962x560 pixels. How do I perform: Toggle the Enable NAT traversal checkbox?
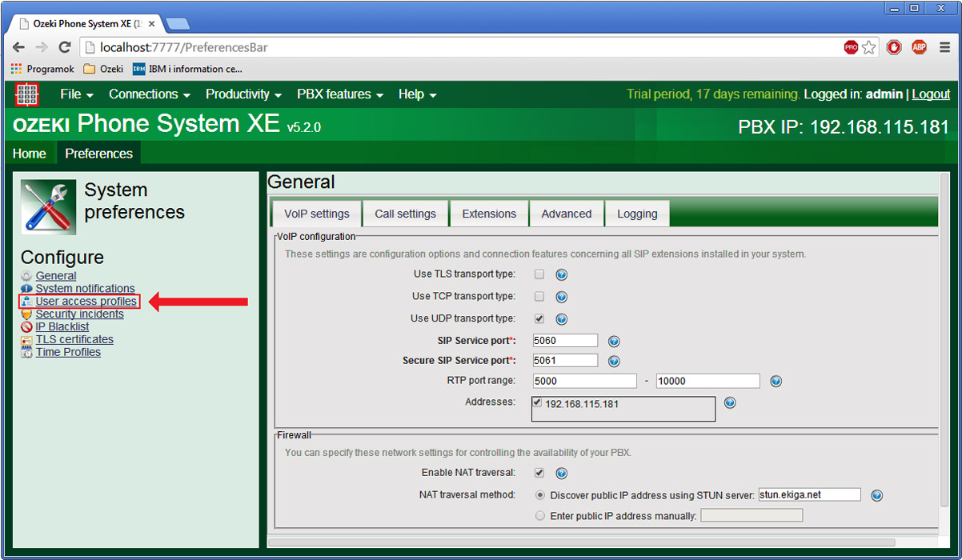[x=539, y=473]
